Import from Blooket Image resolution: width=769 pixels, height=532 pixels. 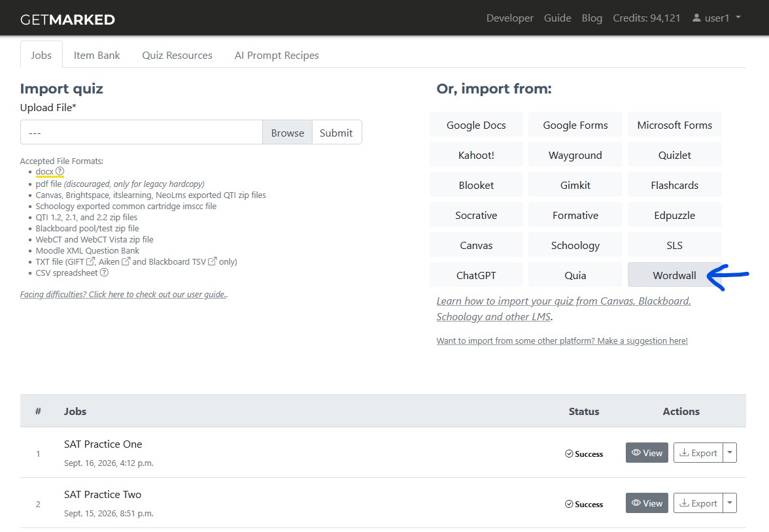[476, 185]
